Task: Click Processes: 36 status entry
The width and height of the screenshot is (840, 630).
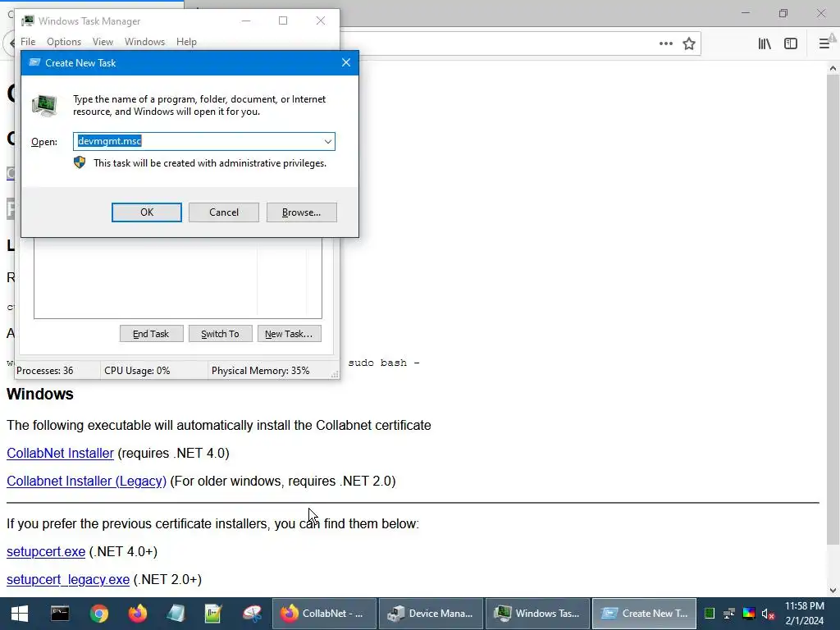Action: coord(45,371)
